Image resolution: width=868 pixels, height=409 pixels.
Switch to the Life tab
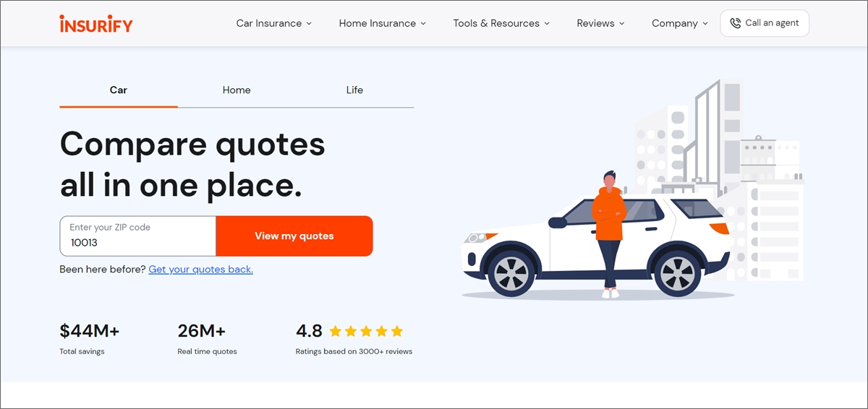[354, 90]
